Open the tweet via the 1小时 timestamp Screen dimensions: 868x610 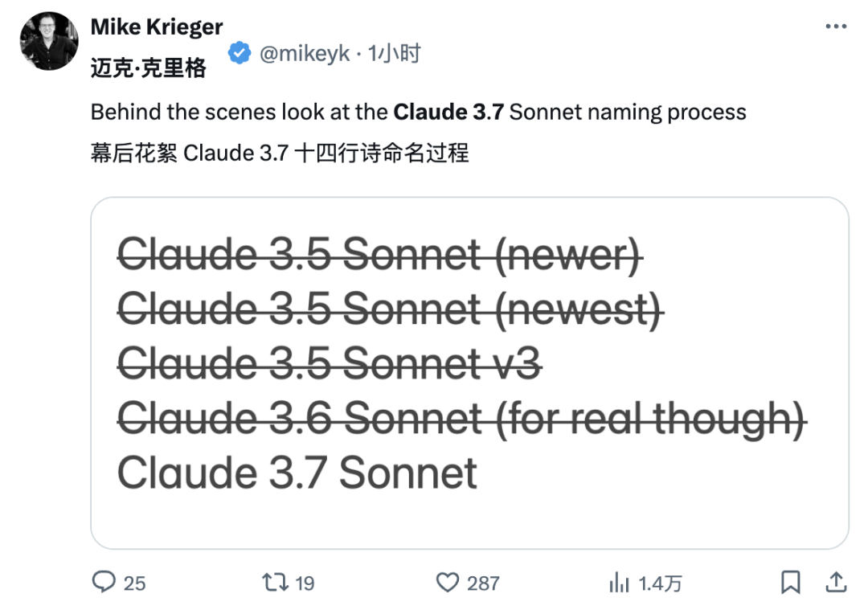click(x=395, y=54)
